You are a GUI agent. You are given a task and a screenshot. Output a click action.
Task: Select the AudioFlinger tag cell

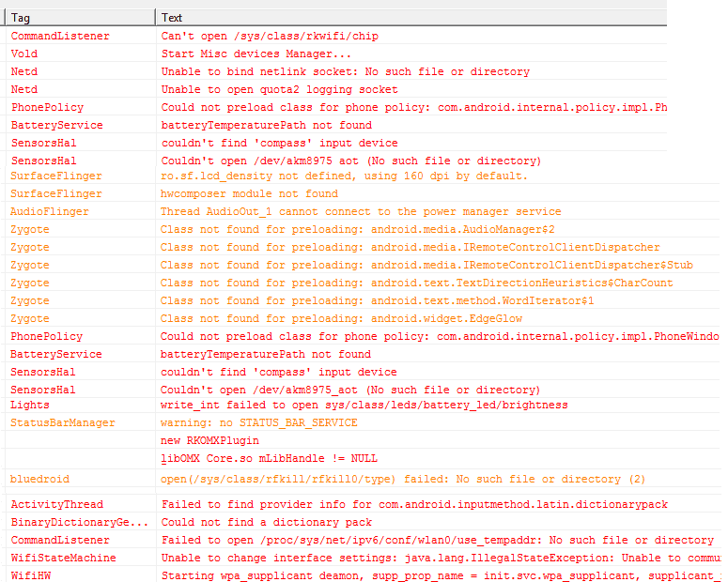[x=49, y=211]
